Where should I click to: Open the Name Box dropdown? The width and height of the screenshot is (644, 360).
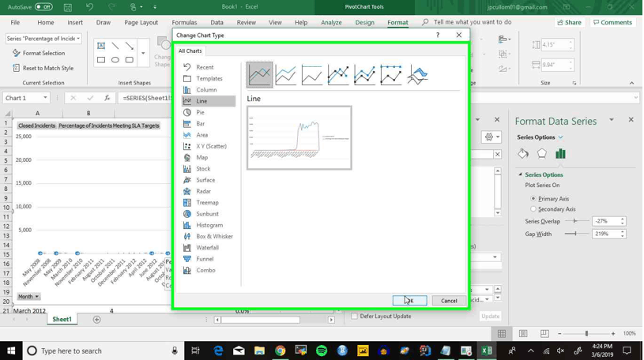(x=45, y=98)
